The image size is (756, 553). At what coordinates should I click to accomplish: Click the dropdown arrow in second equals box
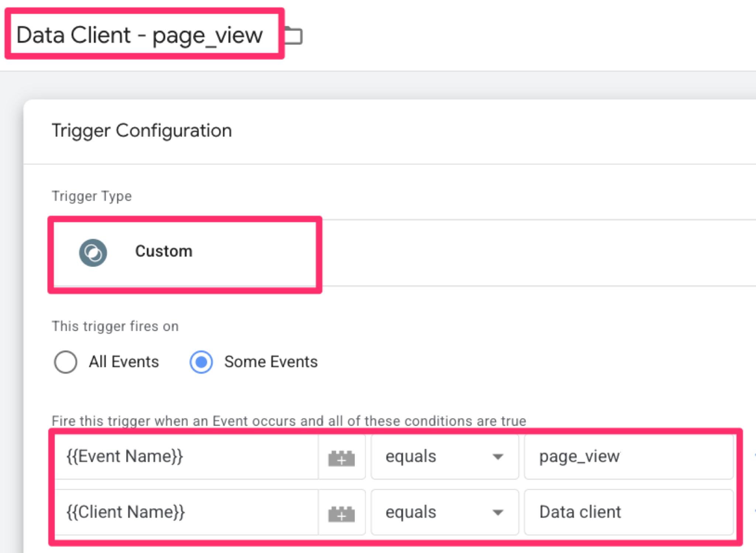498,513
